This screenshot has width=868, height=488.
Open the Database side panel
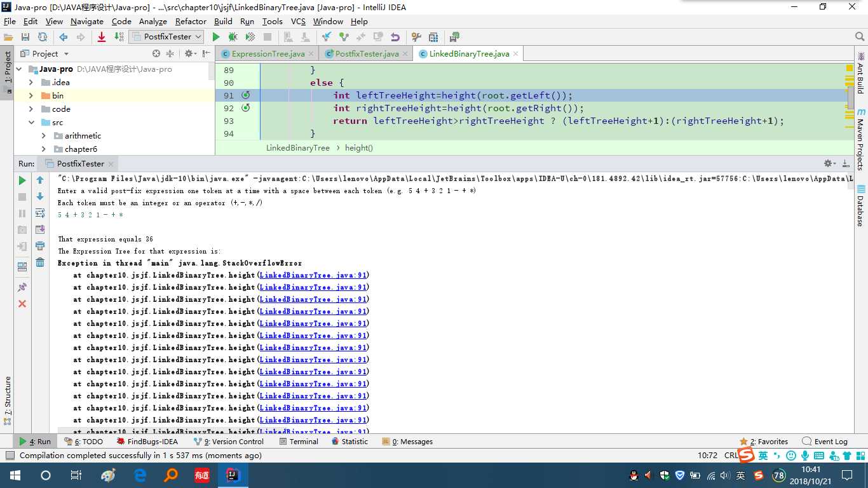click(860, 206)
